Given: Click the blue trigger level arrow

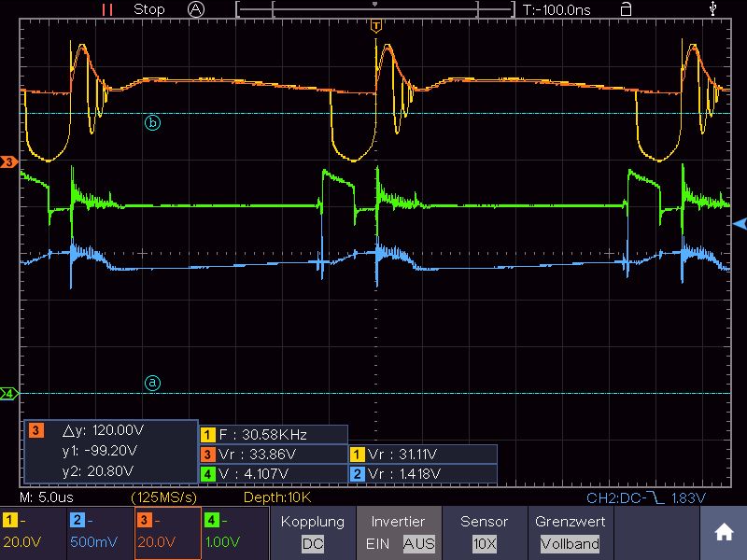Looking at the screenshot, I should pyautogui.click(x=740, y=224).
